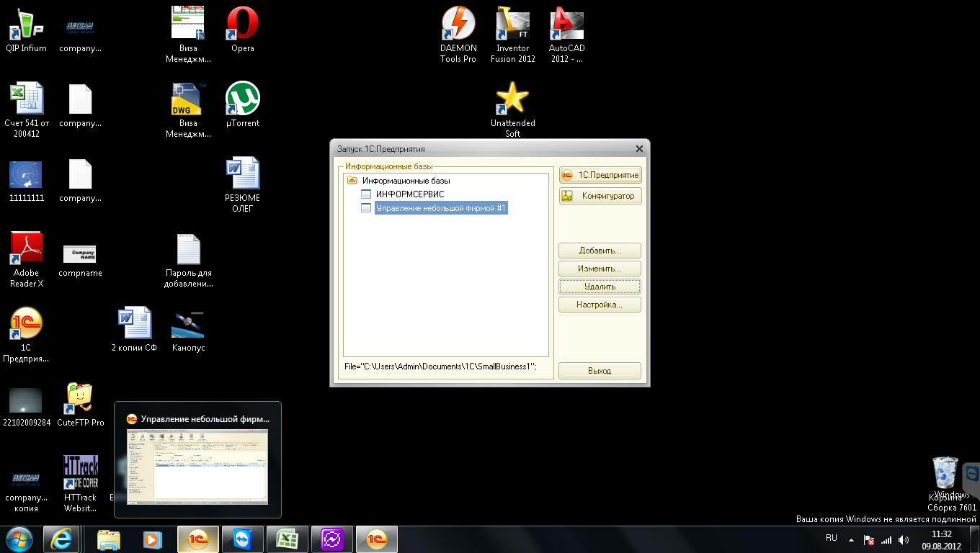Click Удалить to remove selected base
This screenshot has width=980, height=553.
(600, 287)
